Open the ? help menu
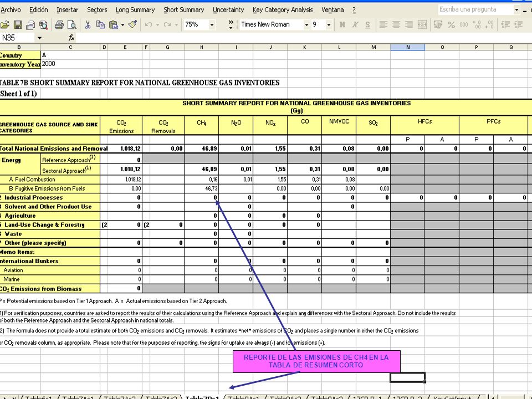Image resolution: width=532 pixels, height=399 pixels. pyautogui.click(x=354, y=10)
